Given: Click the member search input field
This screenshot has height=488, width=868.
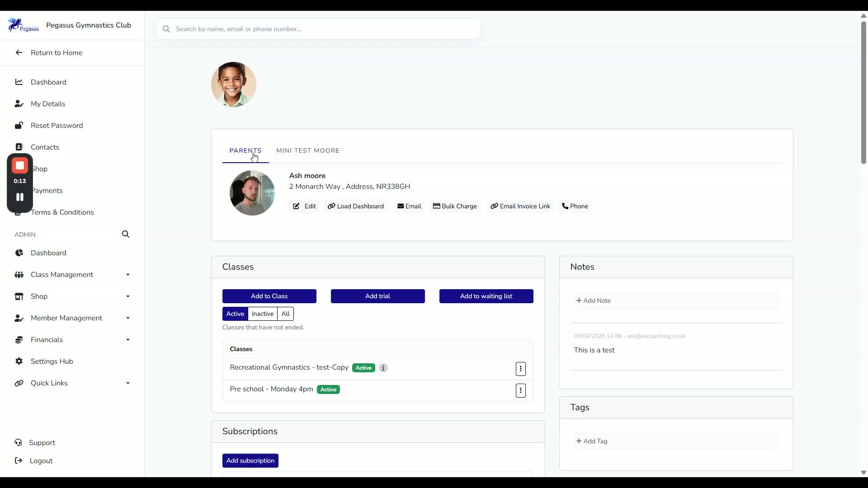Looking at the screenshot, I should [318, 29].
